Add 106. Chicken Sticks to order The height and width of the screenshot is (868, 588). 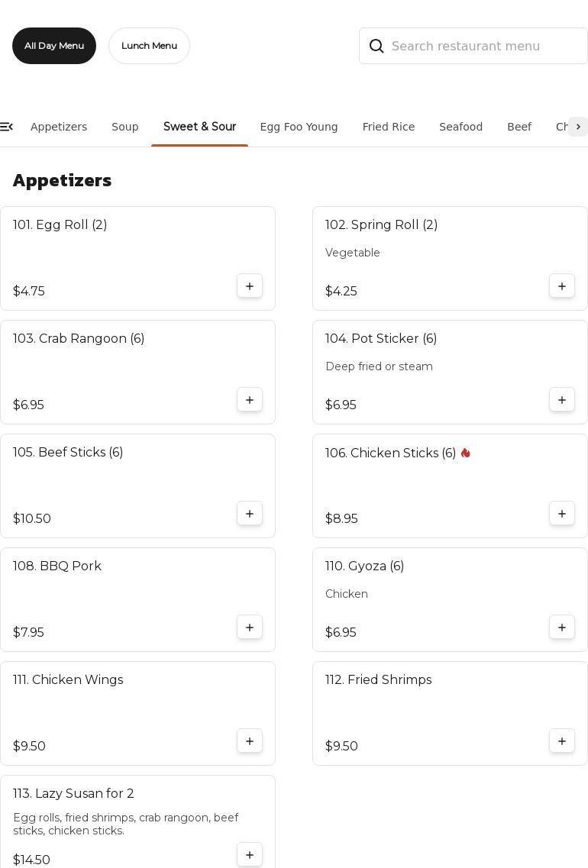[562, 514]
